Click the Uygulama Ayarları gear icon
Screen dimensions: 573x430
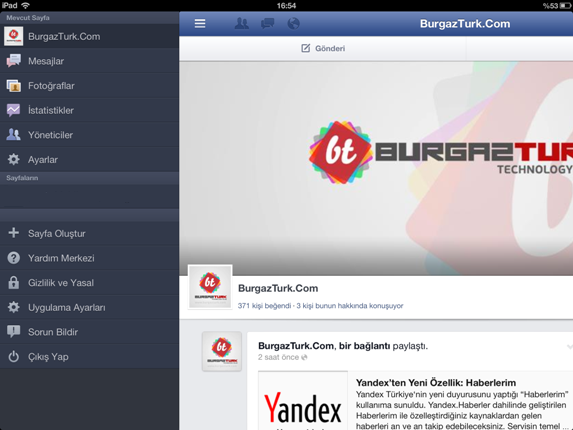(14, 307)
